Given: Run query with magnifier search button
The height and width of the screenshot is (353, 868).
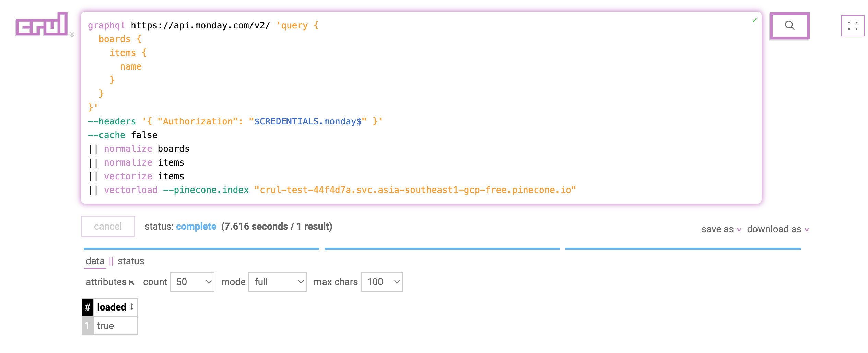Looking at the screenshot, I should coord(789,26).
